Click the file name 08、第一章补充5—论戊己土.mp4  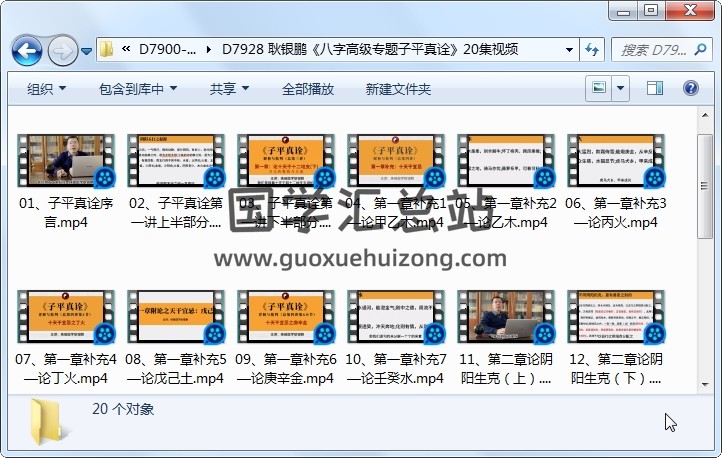(x=176, y=369)
